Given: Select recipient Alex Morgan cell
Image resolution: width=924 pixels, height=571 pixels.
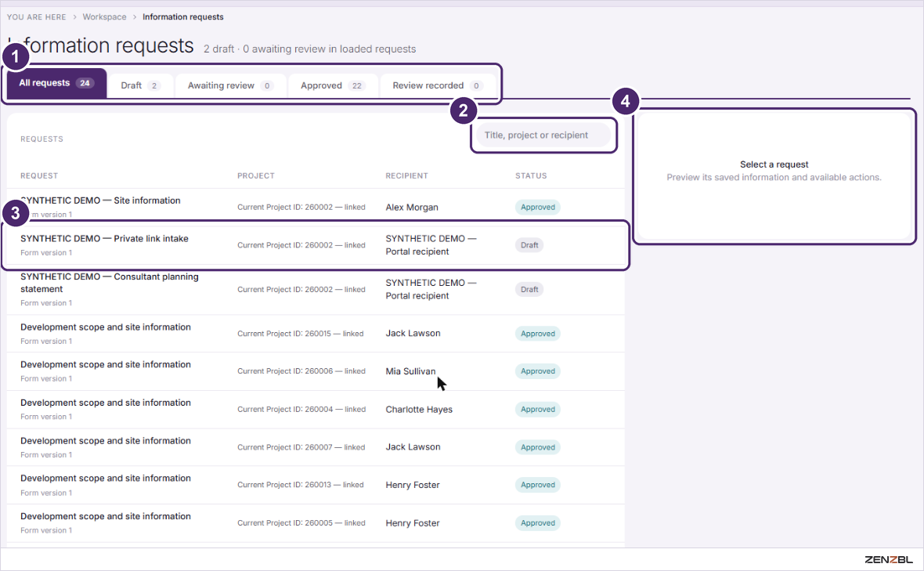Looking at the screenshot, I should point(412,208).
